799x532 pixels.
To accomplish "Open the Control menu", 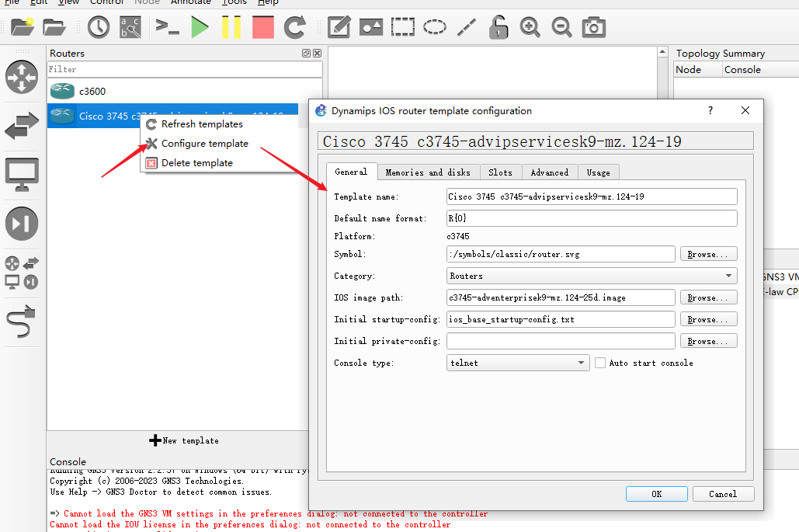I will click(106, 2).
